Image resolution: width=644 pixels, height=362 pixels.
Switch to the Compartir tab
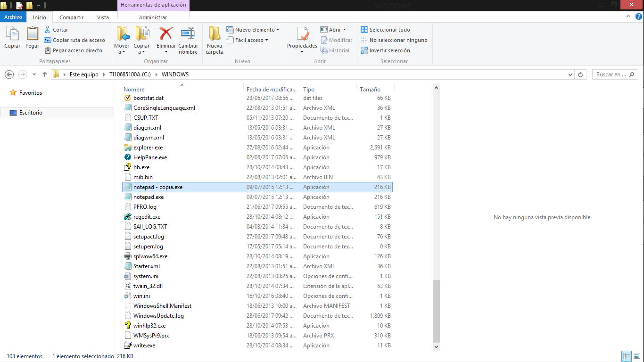tap(72, 17)
